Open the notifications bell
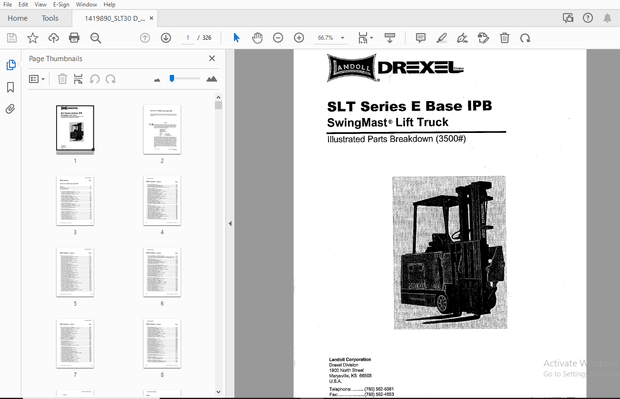 607,18
